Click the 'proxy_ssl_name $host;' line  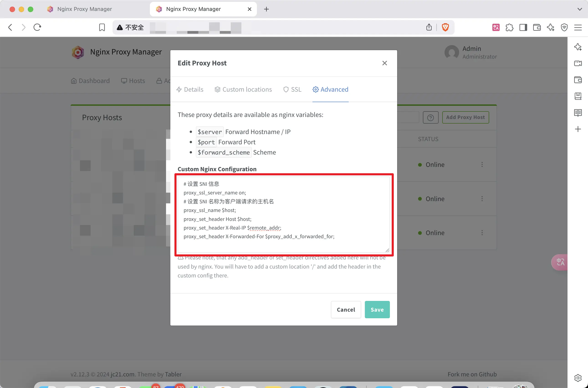210,210
